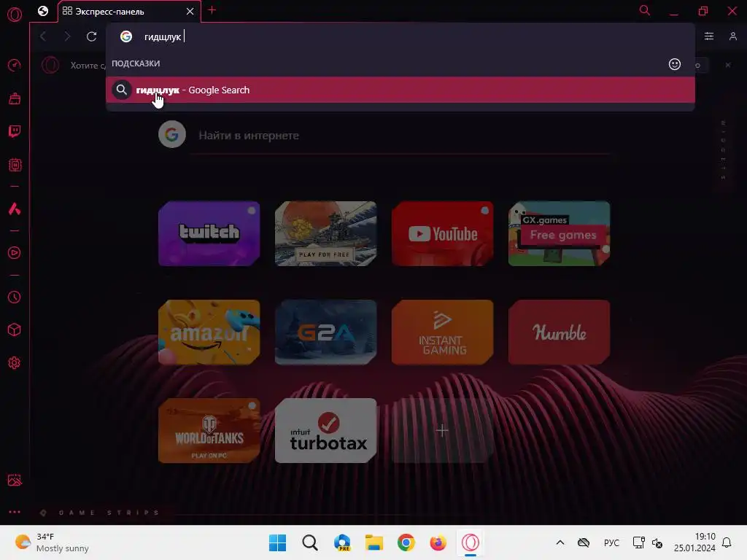Click the Google icon in address bar

126,36
